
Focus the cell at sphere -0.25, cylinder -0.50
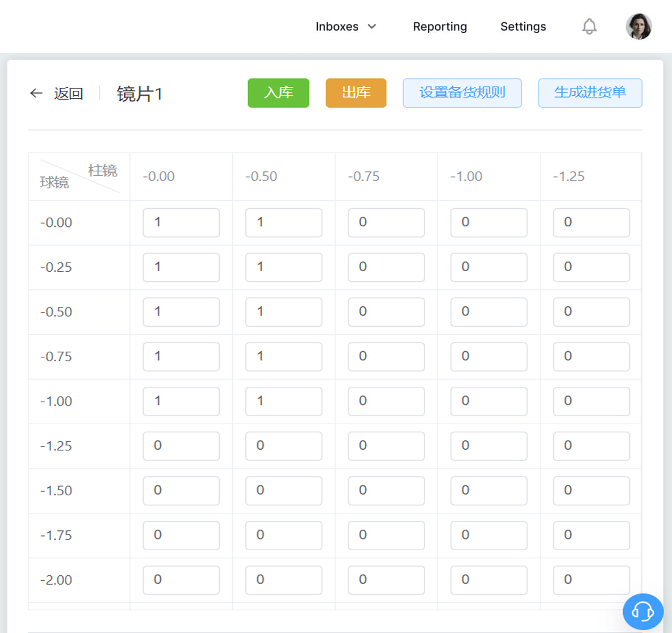[x=283, y=267]
